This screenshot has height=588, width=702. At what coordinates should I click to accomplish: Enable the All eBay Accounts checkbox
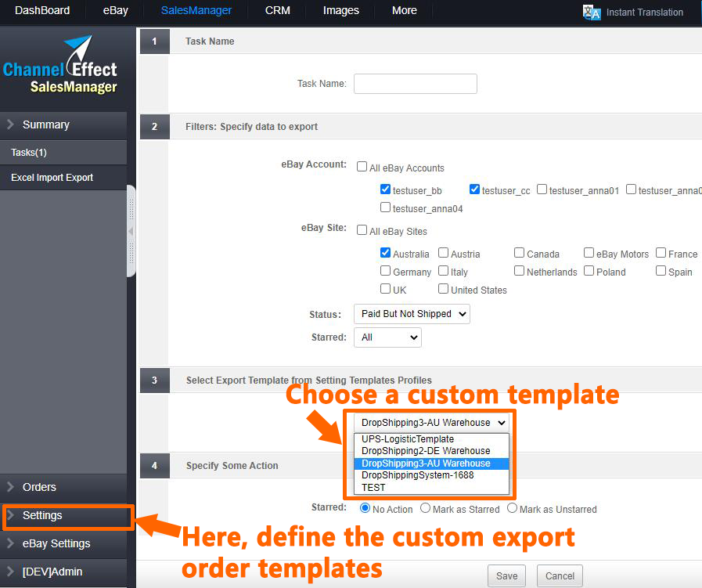click(362, 167)
